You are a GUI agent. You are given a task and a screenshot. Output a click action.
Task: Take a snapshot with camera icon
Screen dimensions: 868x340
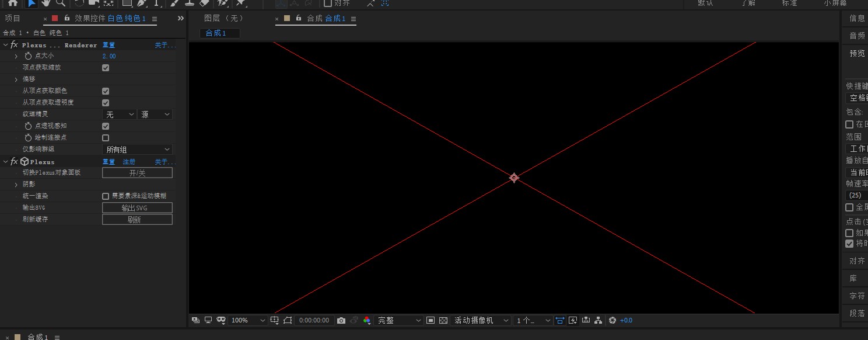click(x=341, y=320)
